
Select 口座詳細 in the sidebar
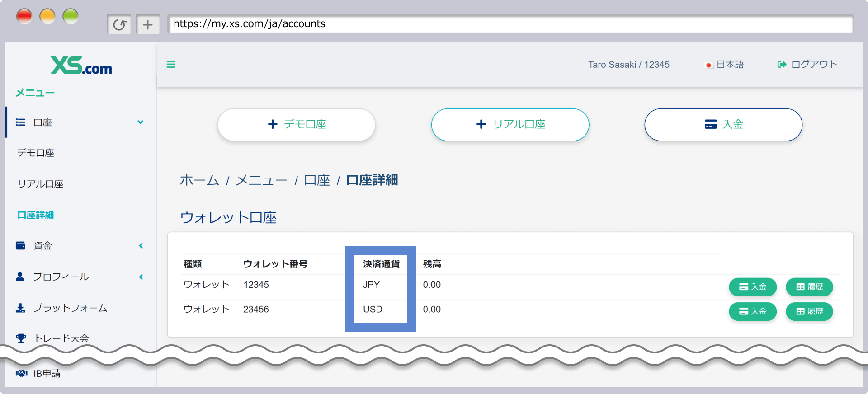click(x=35, y=215)
